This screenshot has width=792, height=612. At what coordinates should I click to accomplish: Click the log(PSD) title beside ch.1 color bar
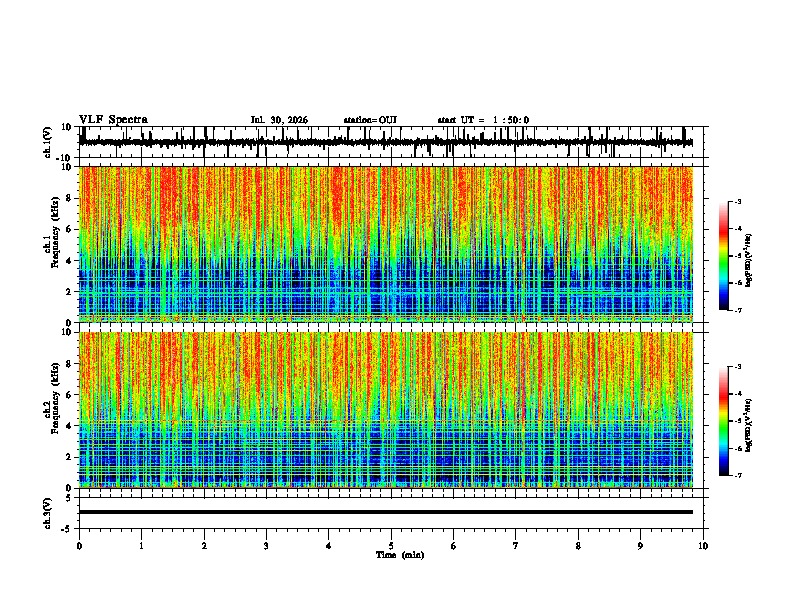point(749,260)
